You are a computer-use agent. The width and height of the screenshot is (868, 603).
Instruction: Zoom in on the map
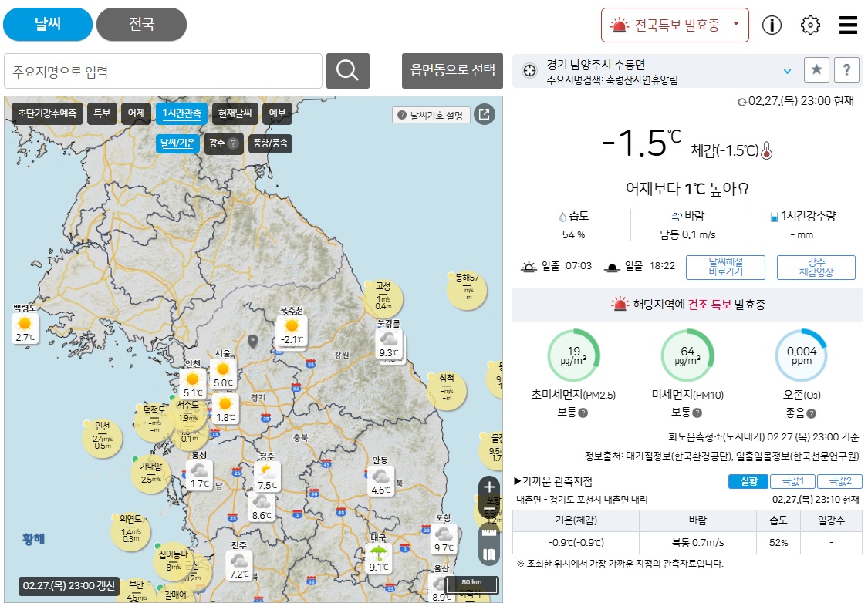pyautogui.click(x=489, y=487)
